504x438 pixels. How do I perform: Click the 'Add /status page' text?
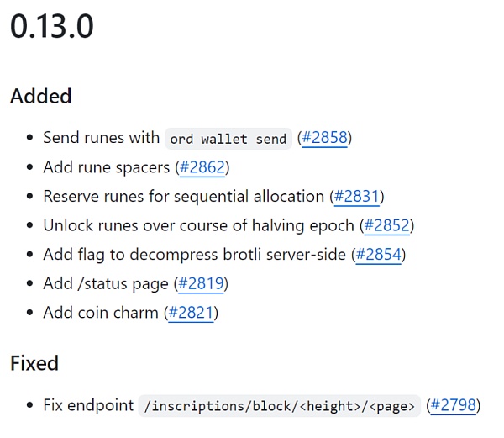click(x=106, y=283)
